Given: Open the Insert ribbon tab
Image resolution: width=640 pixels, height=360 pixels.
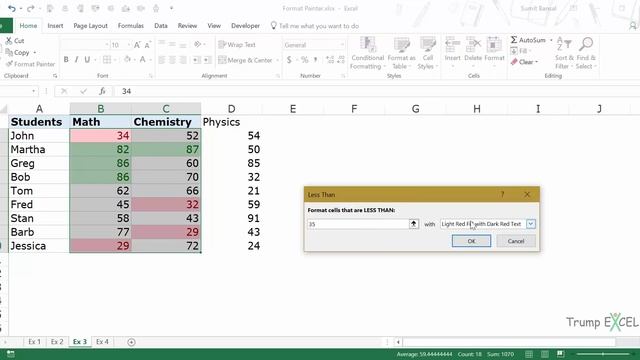Looking at the screenshot, I should pos(55,26).
